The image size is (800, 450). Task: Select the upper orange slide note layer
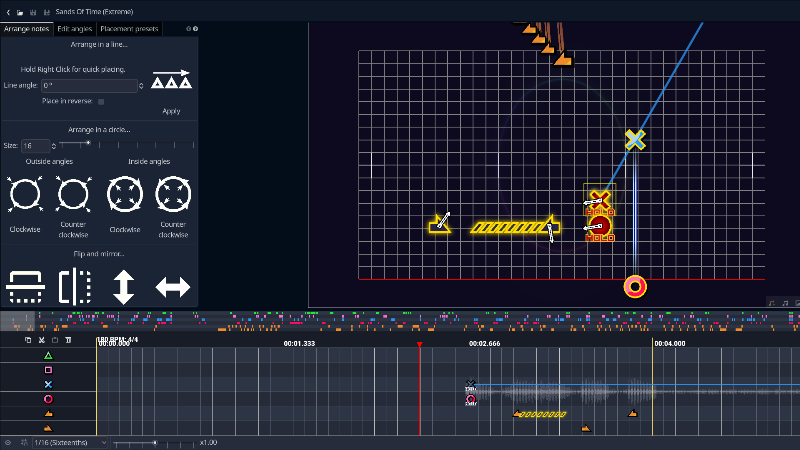[x=48, y=413]
